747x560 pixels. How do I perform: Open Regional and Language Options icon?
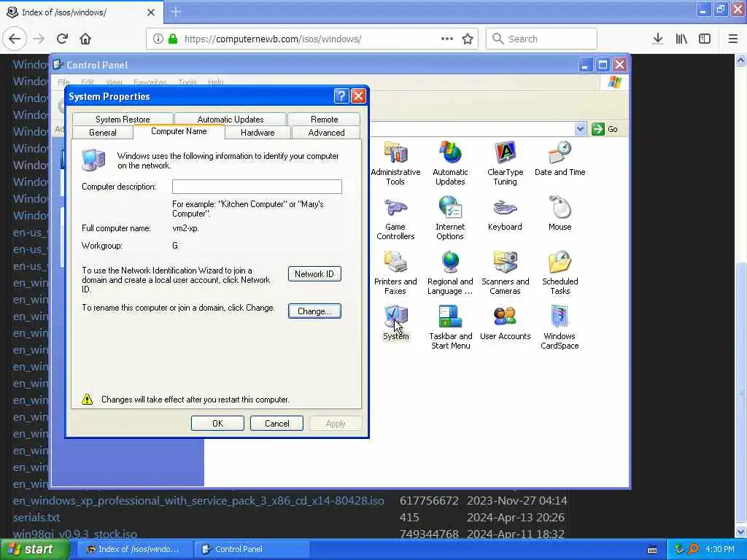[450, 273]
